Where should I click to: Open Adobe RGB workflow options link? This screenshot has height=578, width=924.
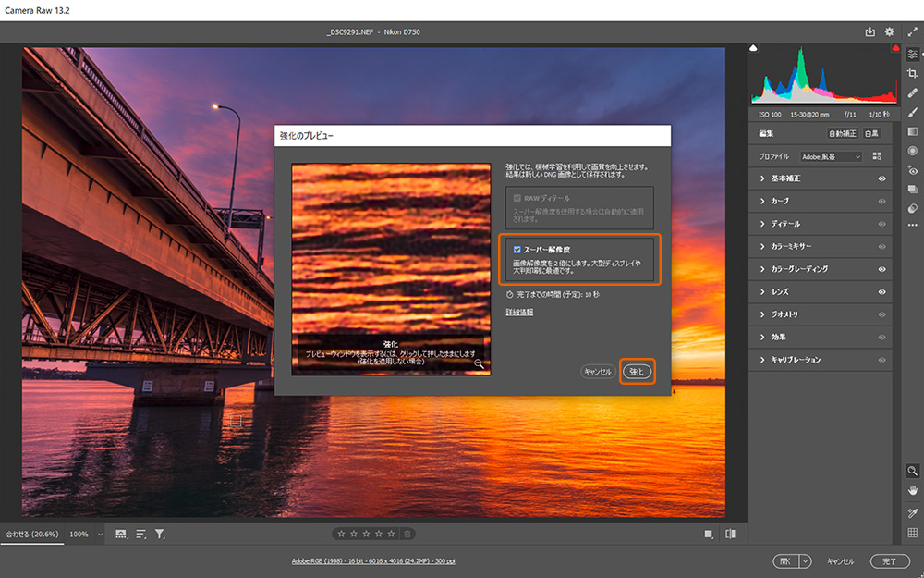(x=373, y=561)
